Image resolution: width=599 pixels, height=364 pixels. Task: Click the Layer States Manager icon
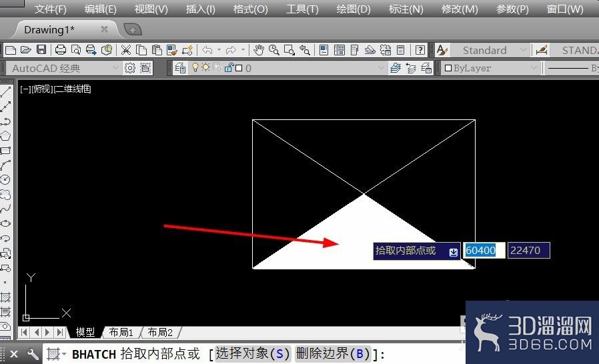(x=426, y=68)
